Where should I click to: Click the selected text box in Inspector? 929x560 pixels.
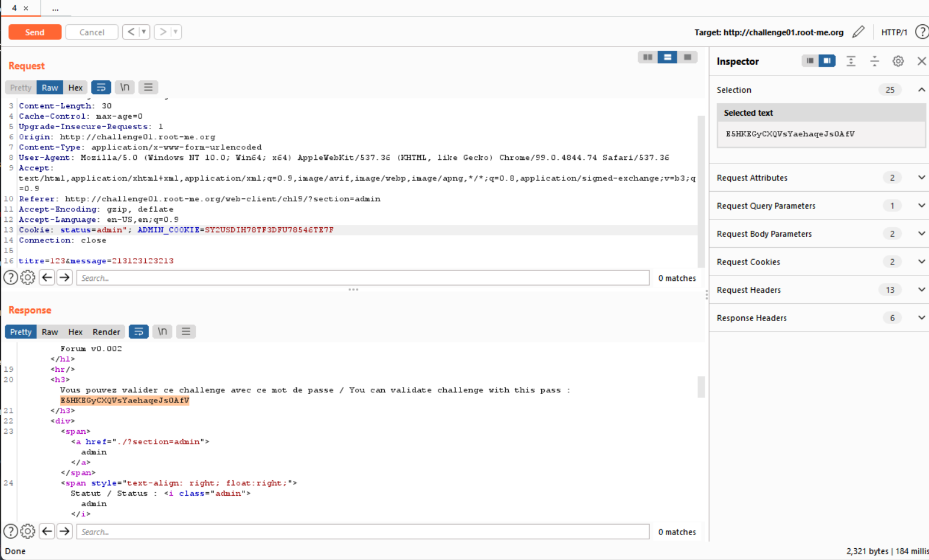click(x=821, y=134)
